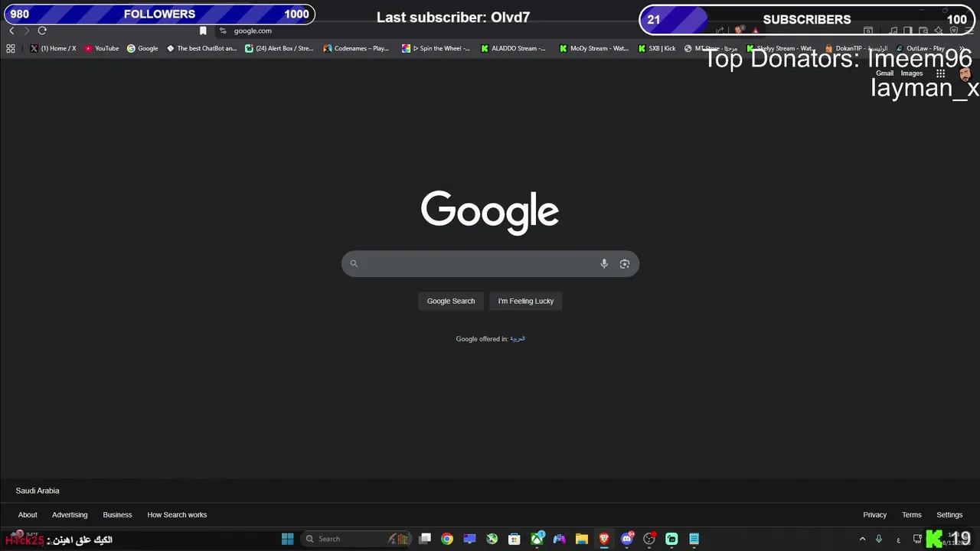Open Discord from the taskbar
980x551 pixels.
pos(627,539)
